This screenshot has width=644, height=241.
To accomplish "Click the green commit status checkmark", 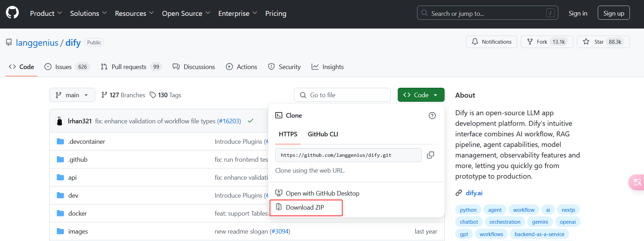I will (x=251, y=121).
